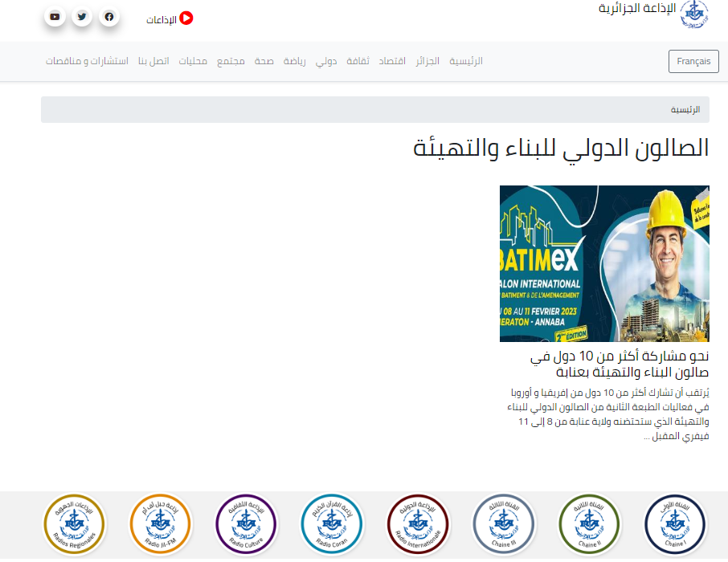Viewport: 728px width, 562px height.
Task: Open the مجتمع navigation menu item
Action: [231, 61]
